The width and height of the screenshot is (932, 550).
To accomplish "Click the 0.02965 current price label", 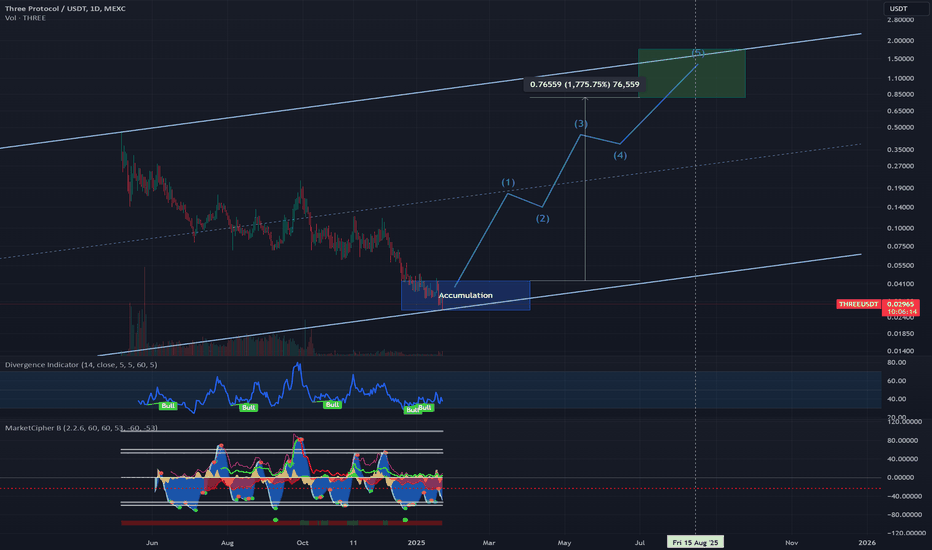I will pos(900,304).
